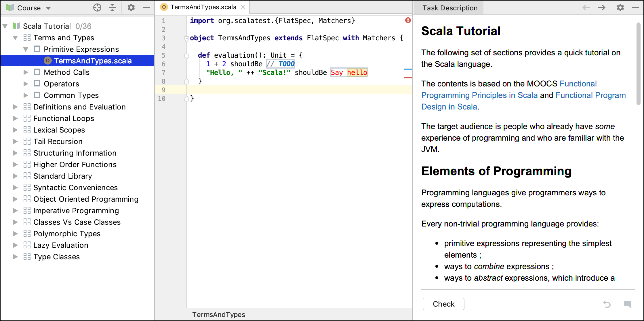The width and height of the screenshot is (644, 321).
Task: Click the // TODO placeholder on line 6
Action: (281, 64)
